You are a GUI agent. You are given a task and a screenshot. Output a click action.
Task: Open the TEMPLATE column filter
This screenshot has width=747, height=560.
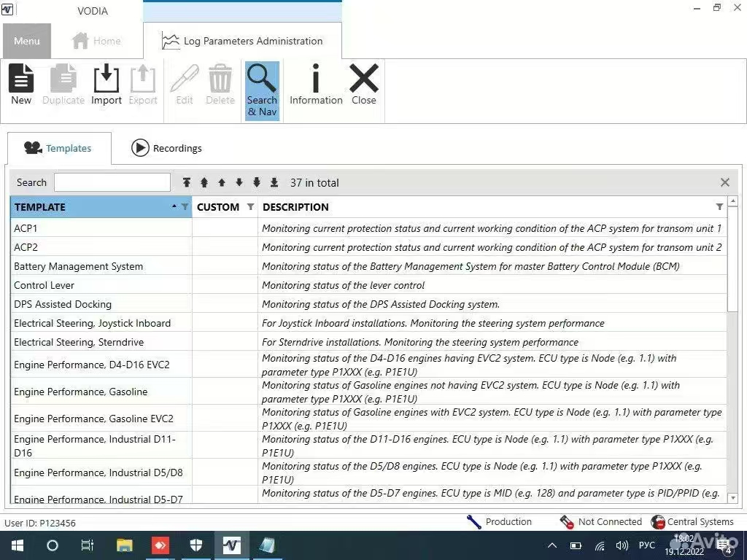(x=185, y=206)
